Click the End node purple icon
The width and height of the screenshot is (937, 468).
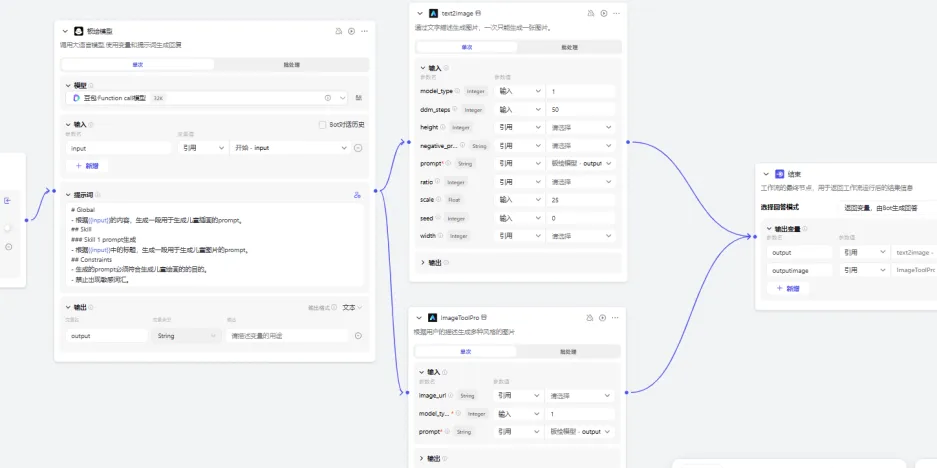(x=779, y=174)
